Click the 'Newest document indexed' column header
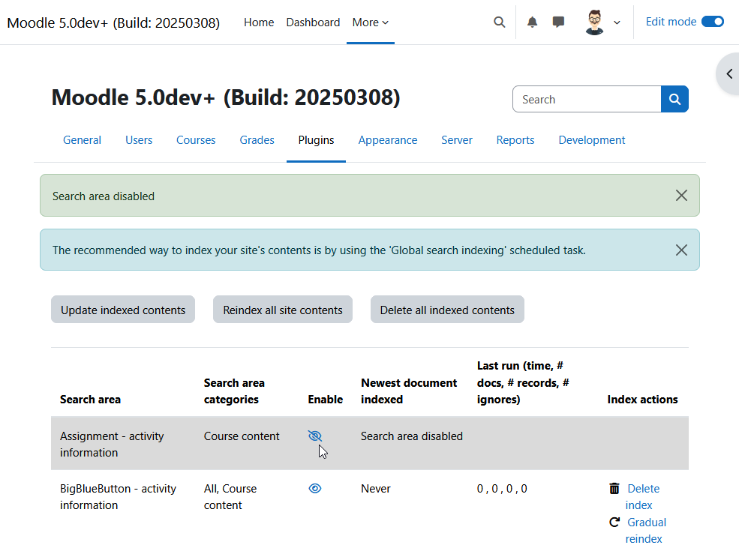The width and height of the screenshot is (739, 560). pos(409,391)
